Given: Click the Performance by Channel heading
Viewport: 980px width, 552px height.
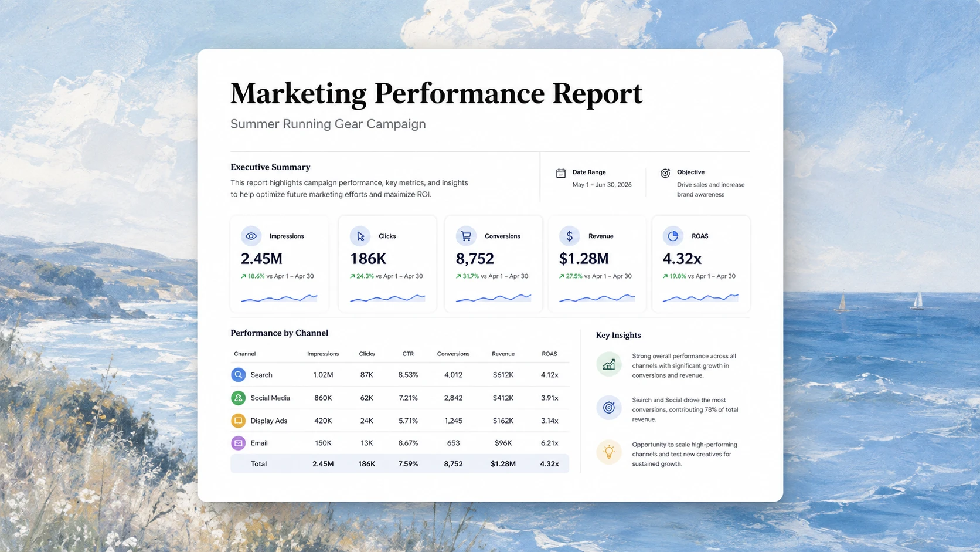Looking at the screenshot, I should tap(279, 333).
